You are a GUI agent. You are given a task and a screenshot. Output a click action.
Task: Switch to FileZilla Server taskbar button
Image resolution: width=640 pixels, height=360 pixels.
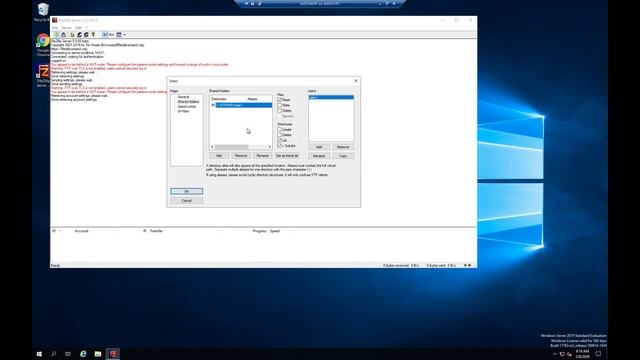click(113, 354)
